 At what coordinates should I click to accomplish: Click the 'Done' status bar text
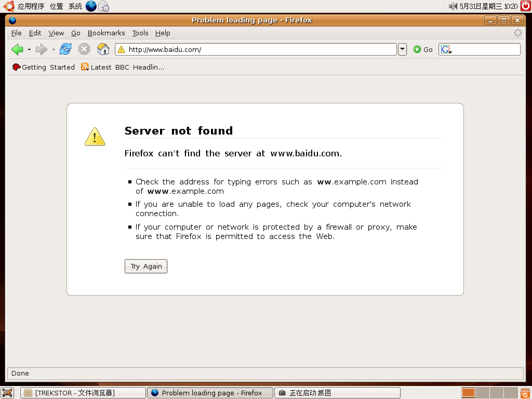(20, 373)
